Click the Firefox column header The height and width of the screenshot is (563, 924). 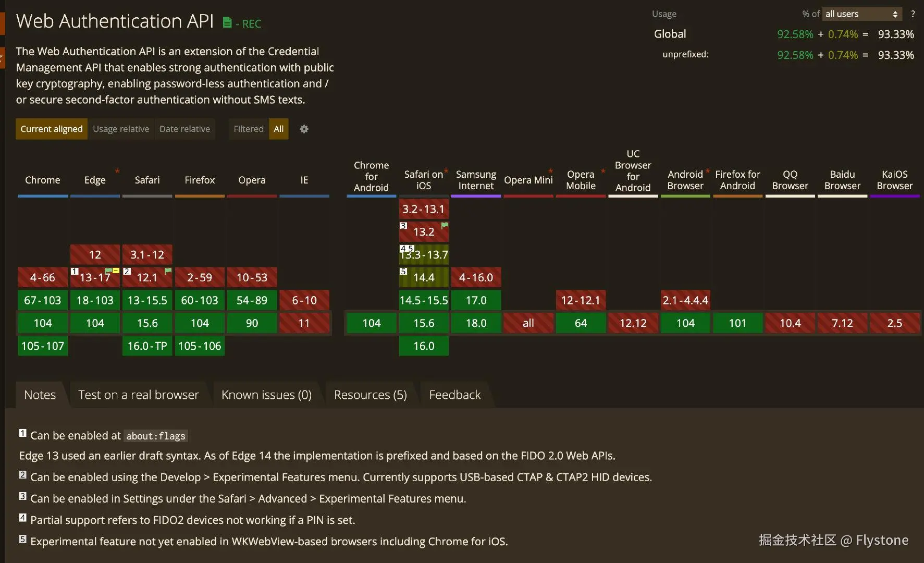[x=200, y=180]
